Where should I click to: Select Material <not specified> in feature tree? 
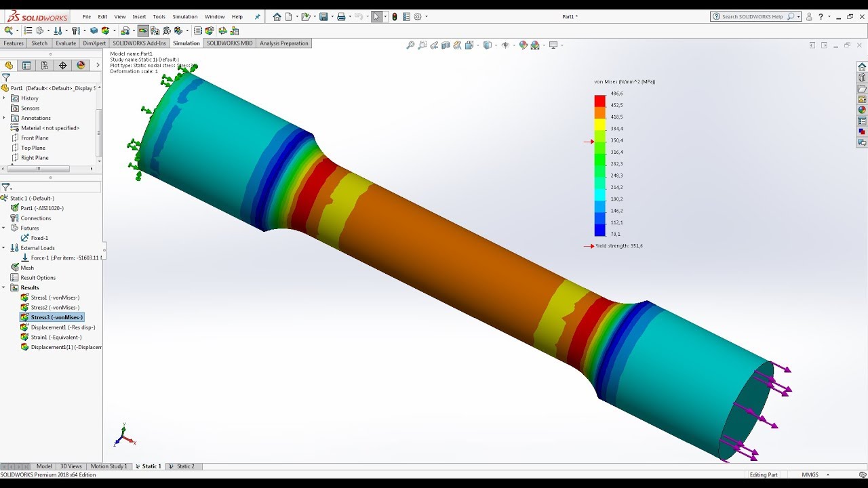tap(50, 128)
